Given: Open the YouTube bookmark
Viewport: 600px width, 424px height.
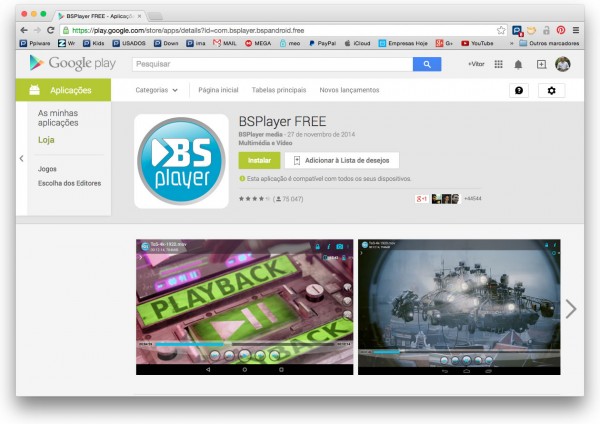Looking at the screenshot, I should tap(477, 43).
